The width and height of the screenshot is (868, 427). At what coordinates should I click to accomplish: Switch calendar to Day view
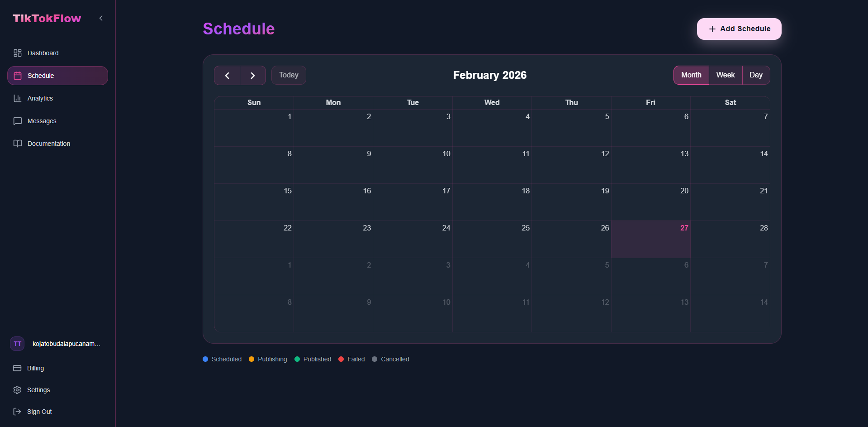(755, 75)
